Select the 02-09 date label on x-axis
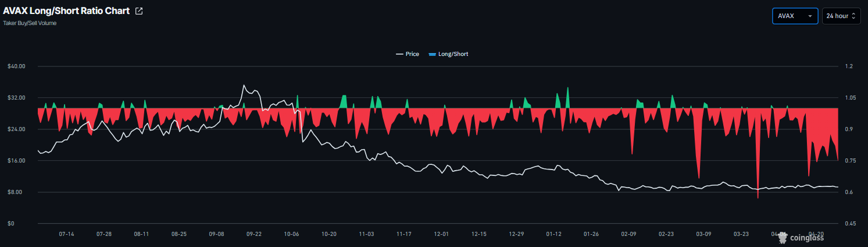 [x=628, y=234]
